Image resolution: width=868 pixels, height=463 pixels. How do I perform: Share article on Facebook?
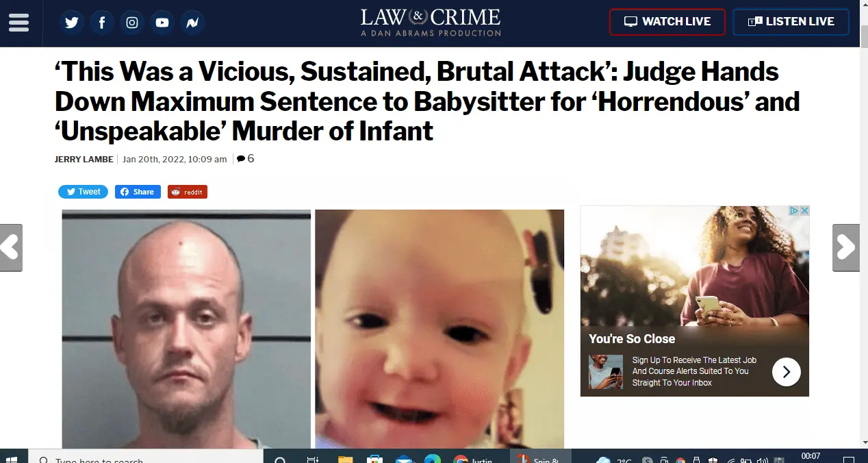pos(138,192)
